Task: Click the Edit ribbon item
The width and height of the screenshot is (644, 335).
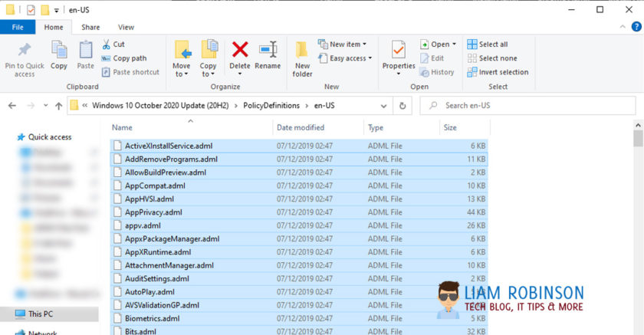Action: click(x=432, y=58)
